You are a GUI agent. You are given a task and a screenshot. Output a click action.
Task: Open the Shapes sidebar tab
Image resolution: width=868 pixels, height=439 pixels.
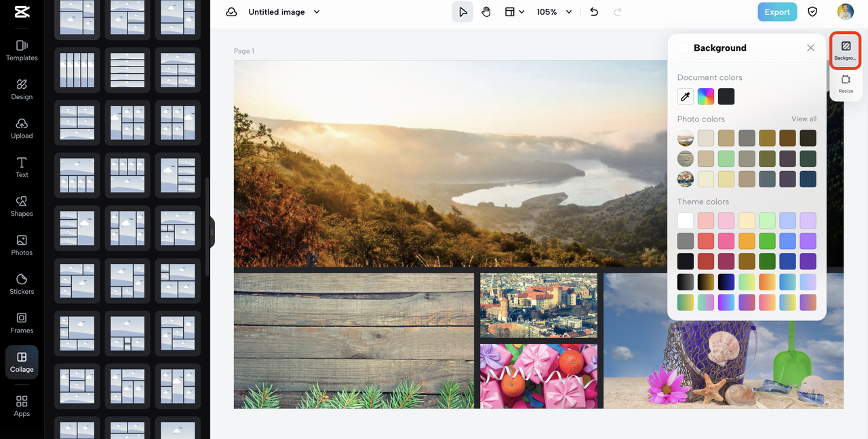[22, 206]
